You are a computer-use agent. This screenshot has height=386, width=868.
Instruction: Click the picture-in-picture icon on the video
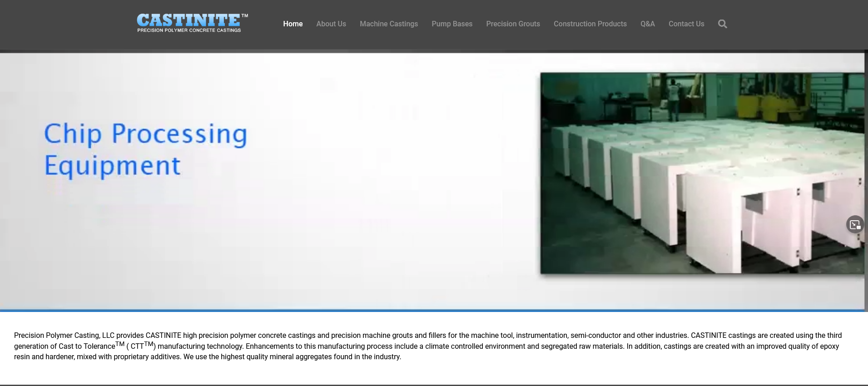tap(855, 224)
